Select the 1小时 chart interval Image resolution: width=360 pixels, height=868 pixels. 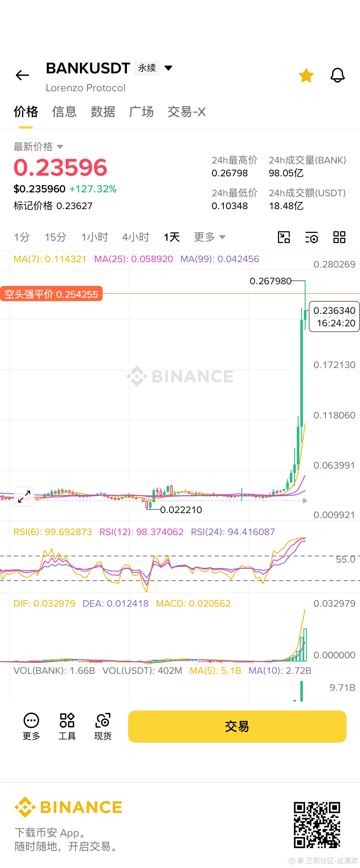[x=95, y=237]
